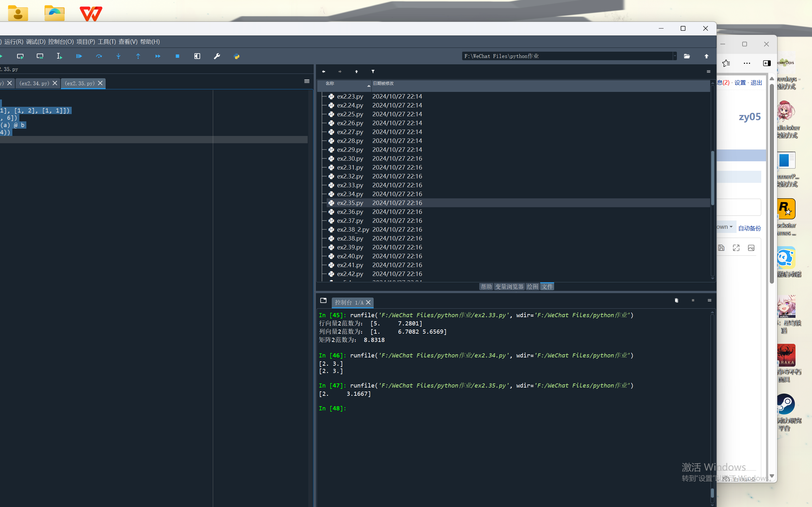Open the 工具(T) menu
The width and height of the screenshot is (812, 507).
[x=107, y=42]
